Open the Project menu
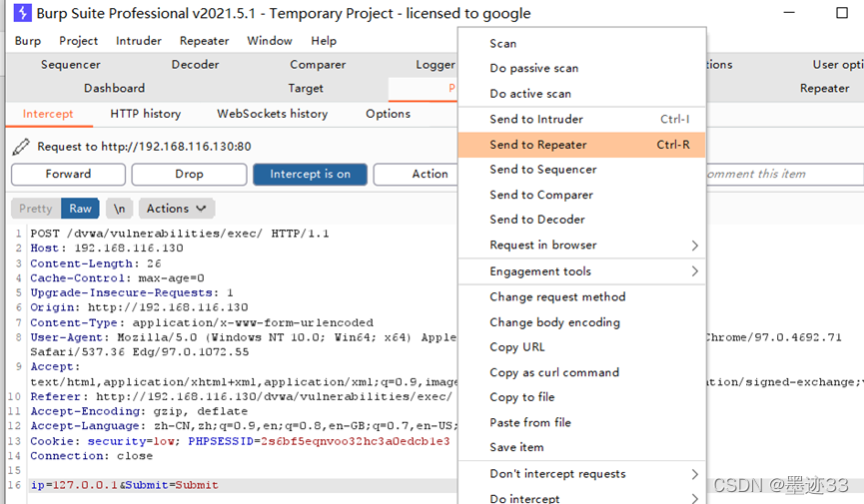The width and height of the screenshot is (864, 504). (78, 41)
